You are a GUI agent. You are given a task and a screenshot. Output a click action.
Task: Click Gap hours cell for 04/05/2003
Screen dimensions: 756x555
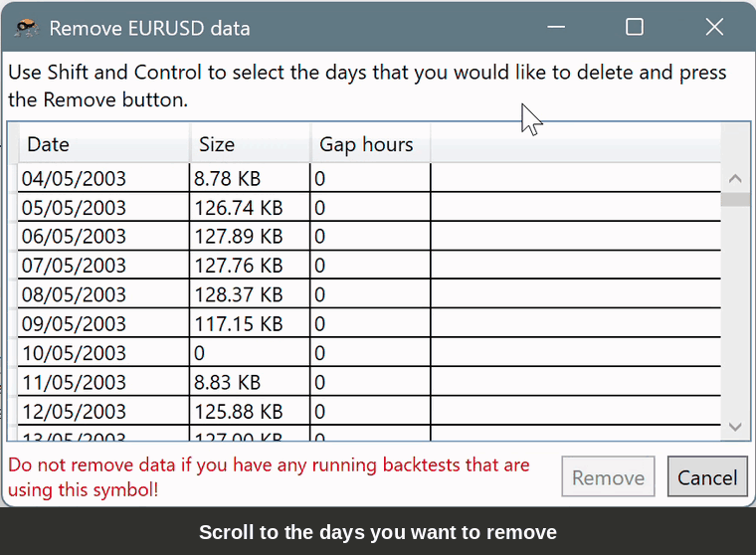point(370,178)
